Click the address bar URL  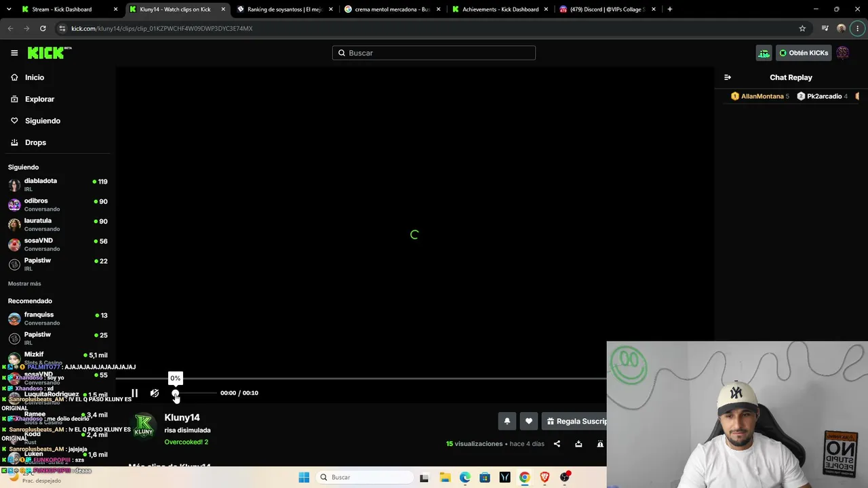point(161,28)
